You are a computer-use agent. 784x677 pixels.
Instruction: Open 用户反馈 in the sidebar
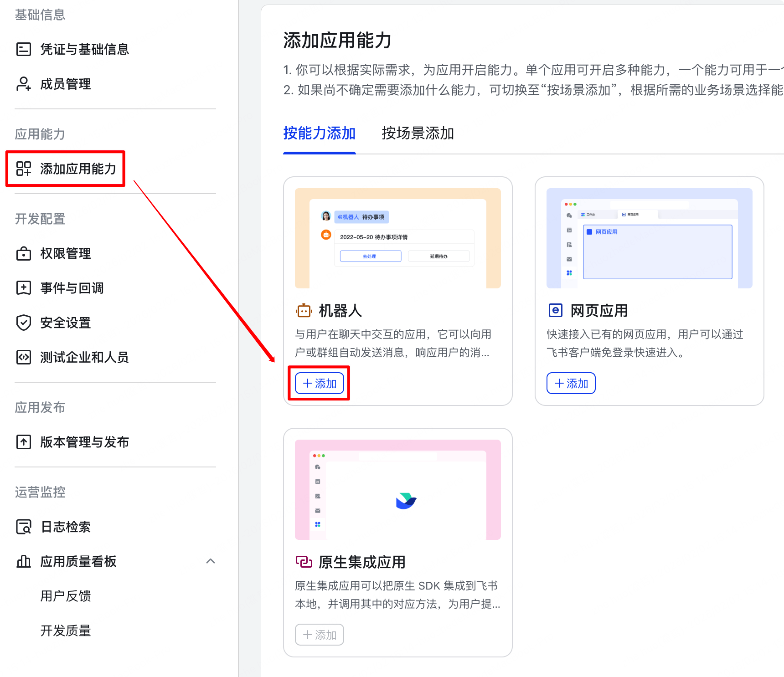pyautogui.click(x=66, y=596)
